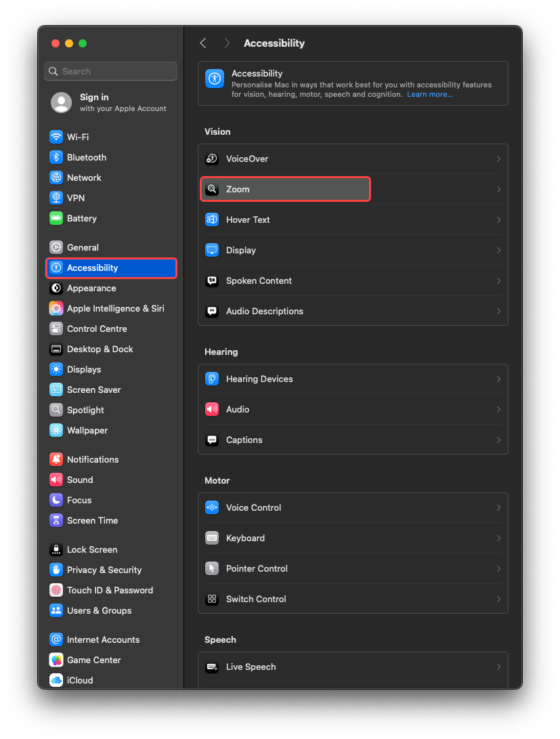The height and width of the screenshot is (739, 560).
Task: Click the Hover Text row icon
Action: pos(212,219)
